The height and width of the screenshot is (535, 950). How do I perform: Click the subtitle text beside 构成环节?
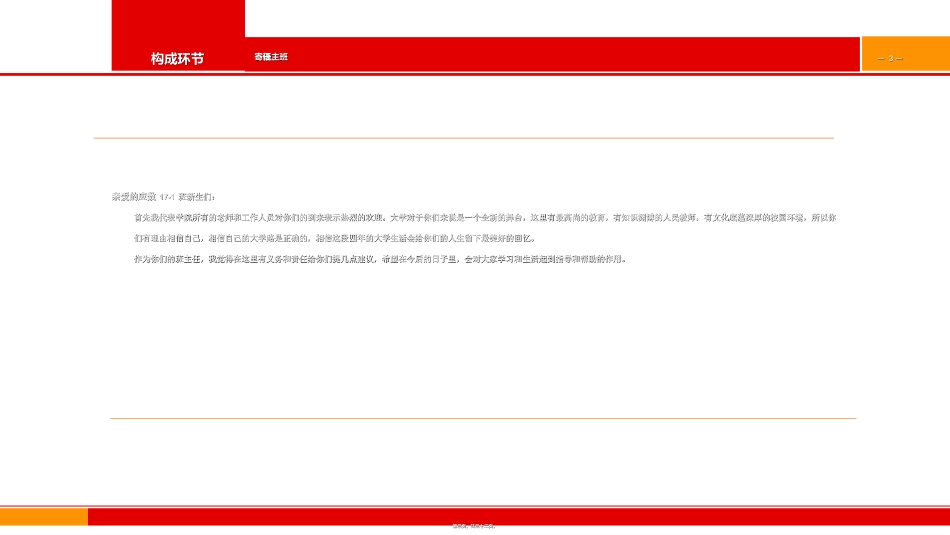click(271, 57)
